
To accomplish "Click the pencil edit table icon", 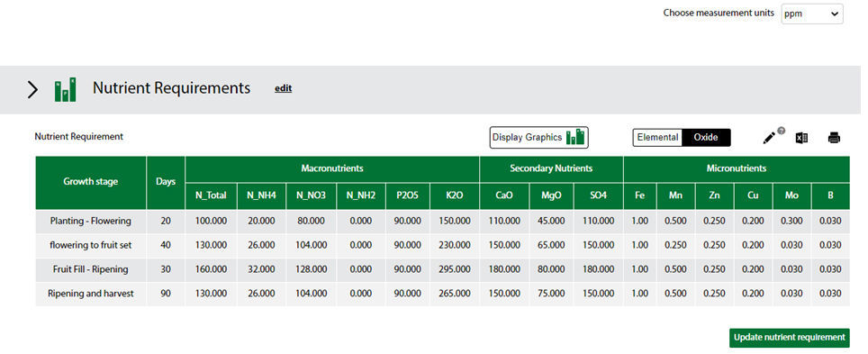I will pos(769,139).
